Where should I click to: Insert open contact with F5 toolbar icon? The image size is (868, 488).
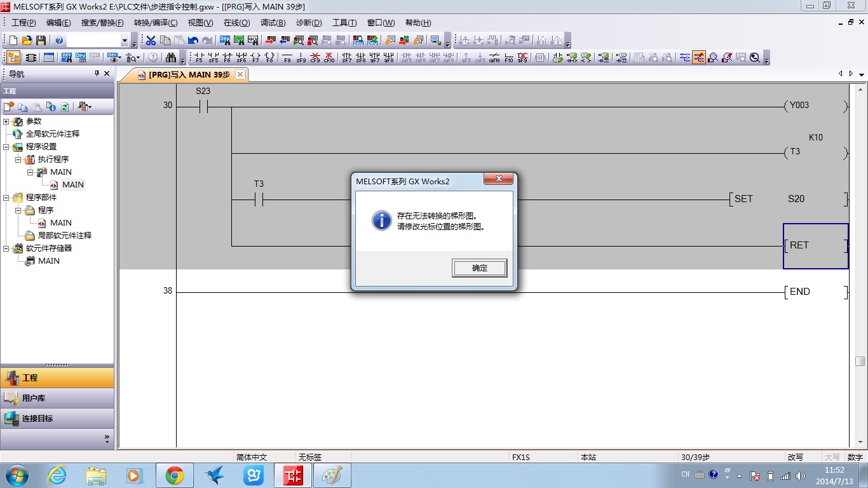(199, 58)
